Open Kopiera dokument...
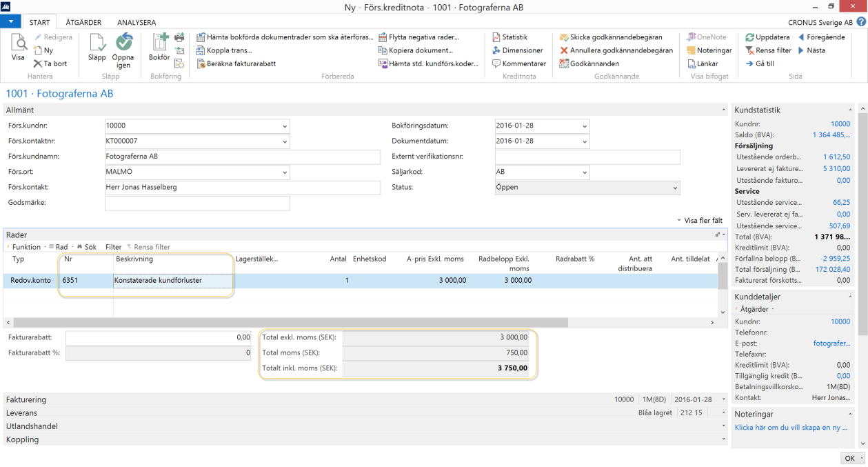This screenshot has height=467, width=868. pyautogui.click(x=416, y=50)
